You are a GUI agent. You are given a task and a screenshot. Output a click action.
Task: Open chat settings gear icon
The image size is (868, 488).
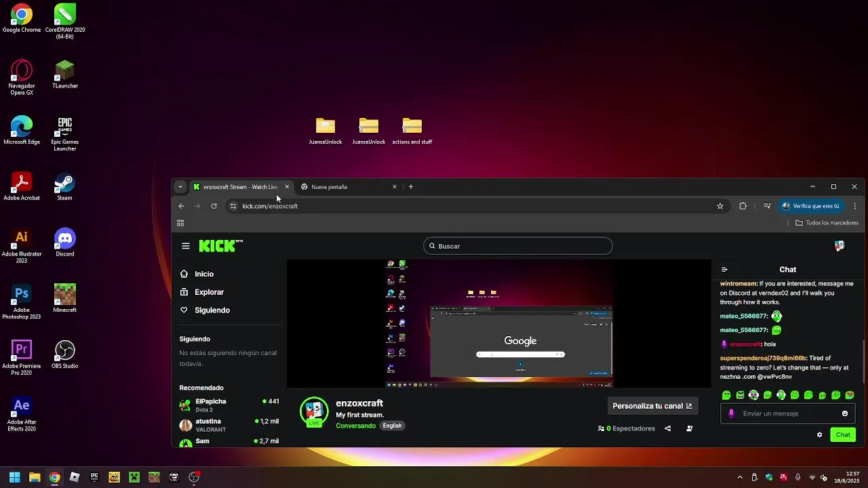(819, 435)
